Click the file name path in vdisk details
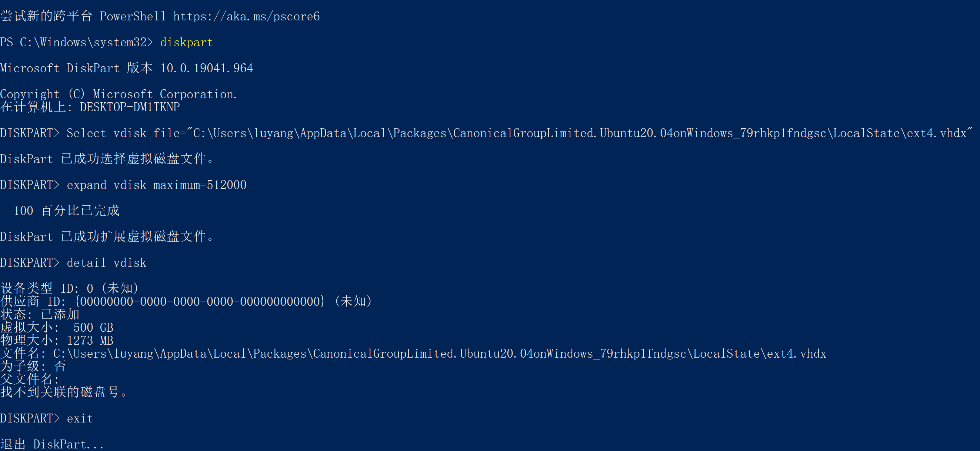Viewport: 980px width, 451px height. pos(440,354)
